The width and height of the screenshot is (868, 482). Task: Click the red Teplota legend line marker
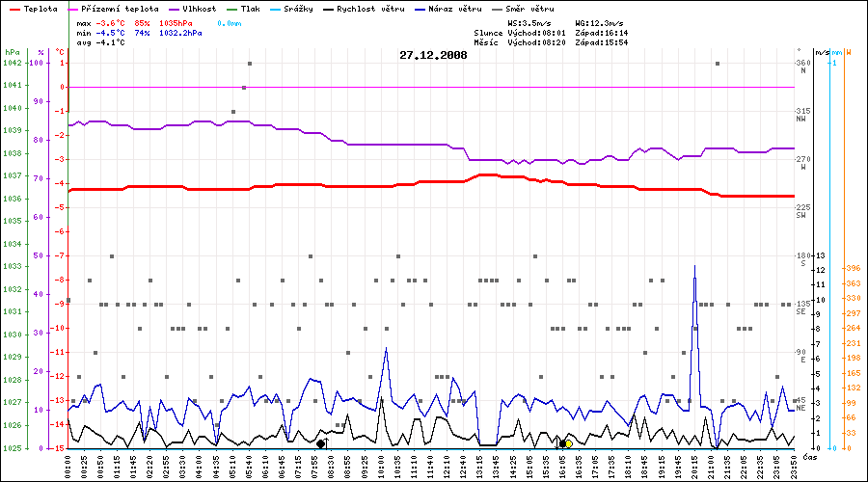[x=13, y=8]
